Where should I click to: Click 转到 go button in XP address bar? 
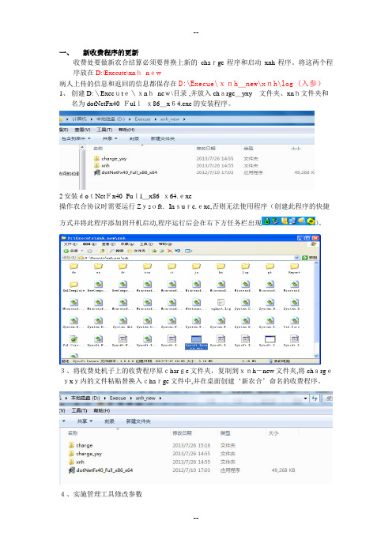pyautogui.click(x=310, y=257)
